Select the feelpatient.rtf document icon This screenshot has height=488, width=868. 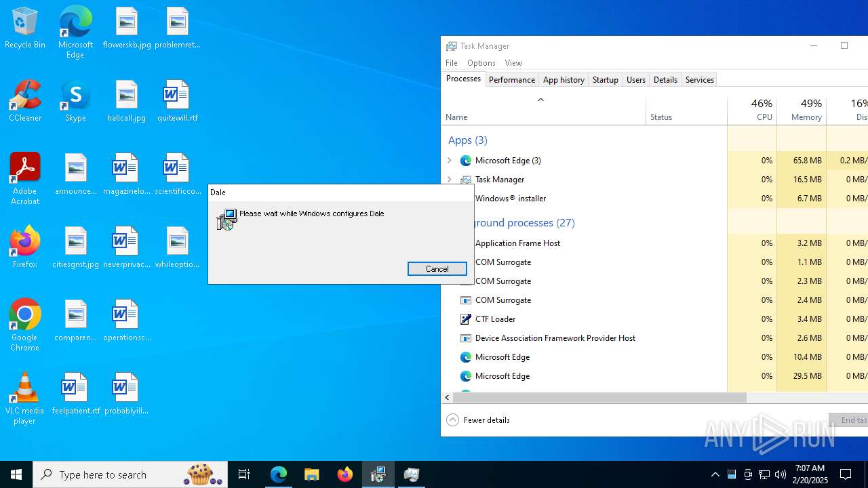point(76,394)
